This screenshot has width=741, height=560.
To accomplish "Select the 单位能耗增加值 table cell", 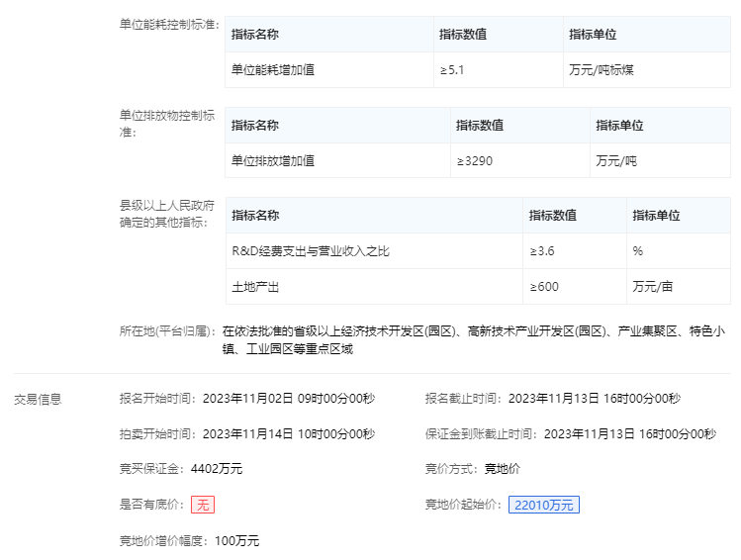I will coord(273,70).
